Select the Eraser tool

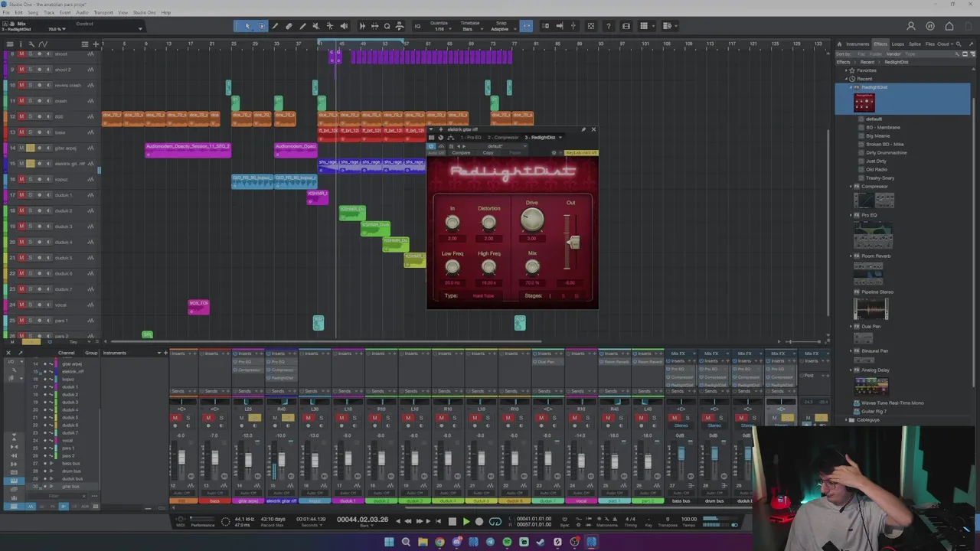tap(289, 26)
